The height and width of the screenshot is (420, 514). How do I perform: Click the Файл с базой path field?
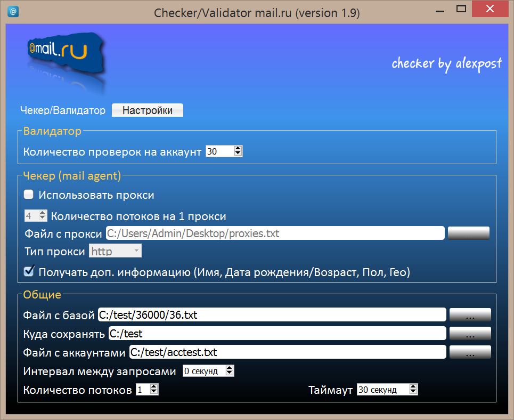(272, 315)
